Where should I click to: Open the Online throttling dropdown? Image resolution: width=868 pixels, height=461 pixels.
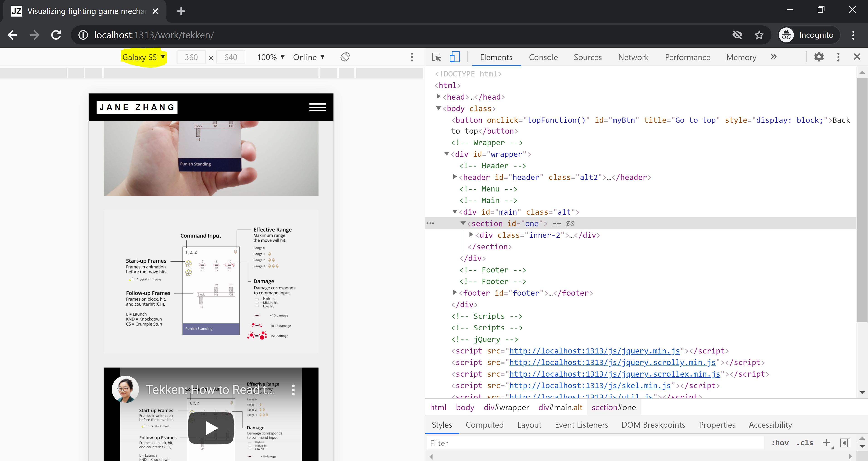coord(309,57)
